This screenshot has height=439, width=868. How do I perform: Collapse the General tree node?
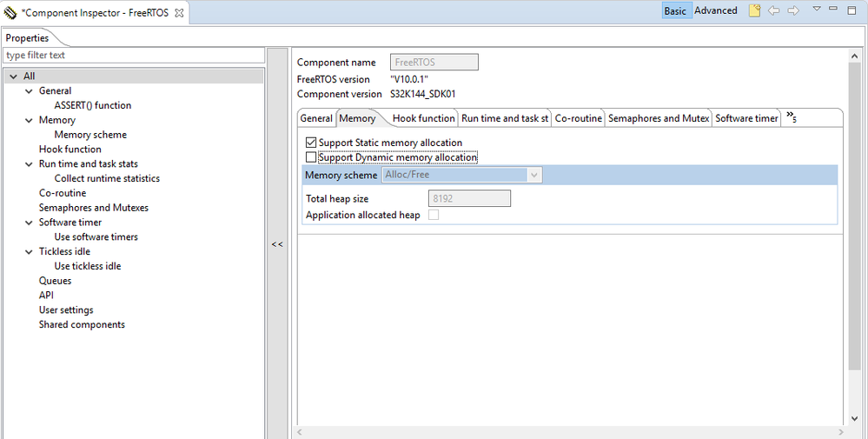click(30, 90)
